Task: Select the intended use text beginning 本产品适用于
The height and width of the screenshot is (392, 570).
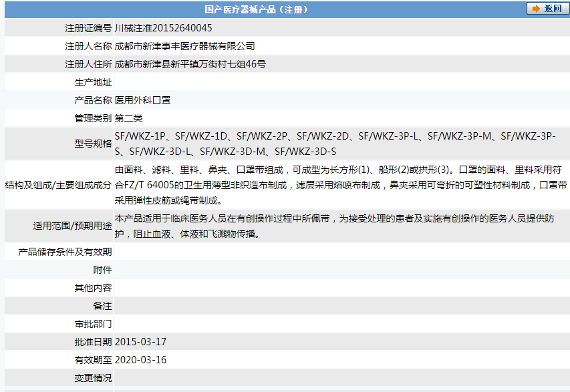Action: [x=334, y=226]
